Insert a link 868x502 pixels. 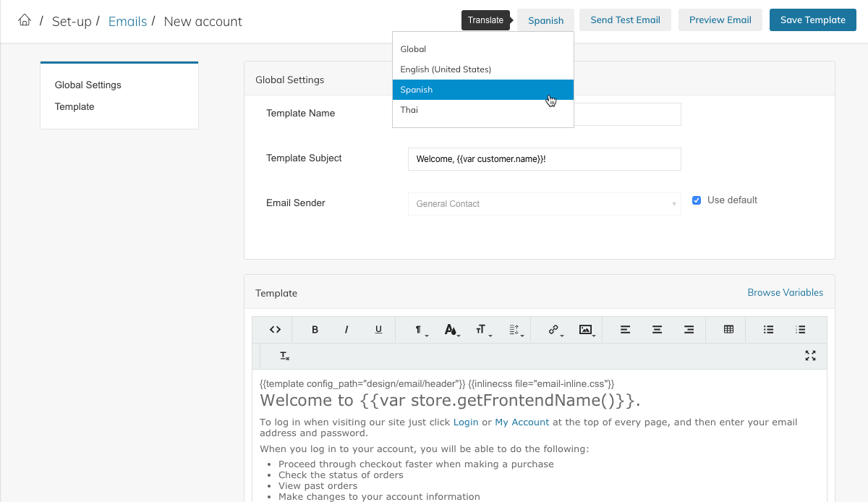pyautogui.click(x=555, y=329)
